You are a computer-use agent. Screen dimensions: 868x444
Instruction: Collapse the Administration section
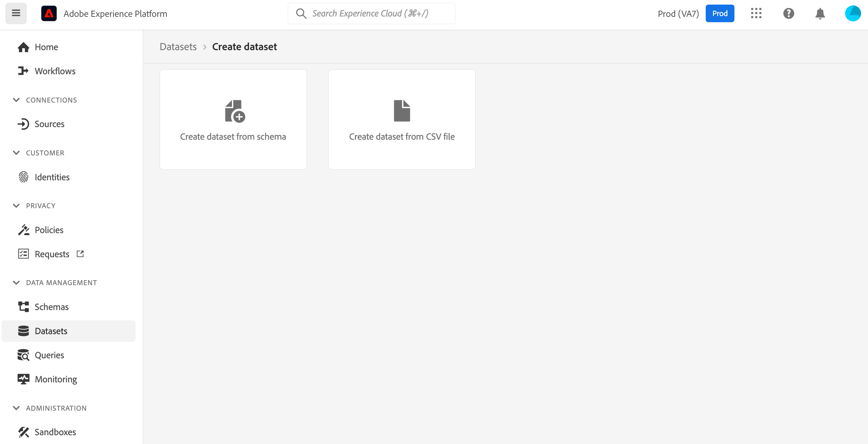tap(16, 408)
